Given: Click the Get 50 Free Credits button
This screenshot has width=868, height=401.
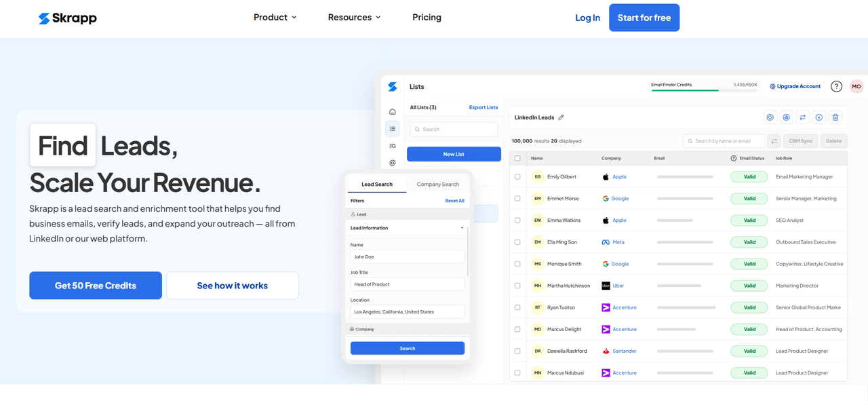Looking at the screenshot, I should pyautogui.click(x=95, y=285).
